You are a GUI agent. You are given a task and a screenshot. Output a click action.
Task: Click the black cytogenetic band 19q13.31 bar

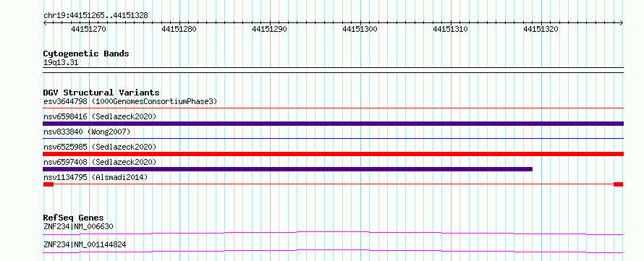coord(333,70)
